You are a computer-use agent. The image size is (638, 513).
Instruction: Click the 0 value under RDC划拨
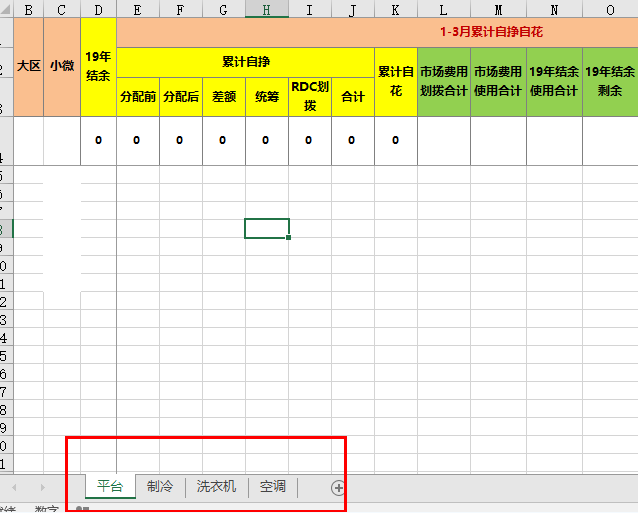pyautogui.click(x=310, y=141)
